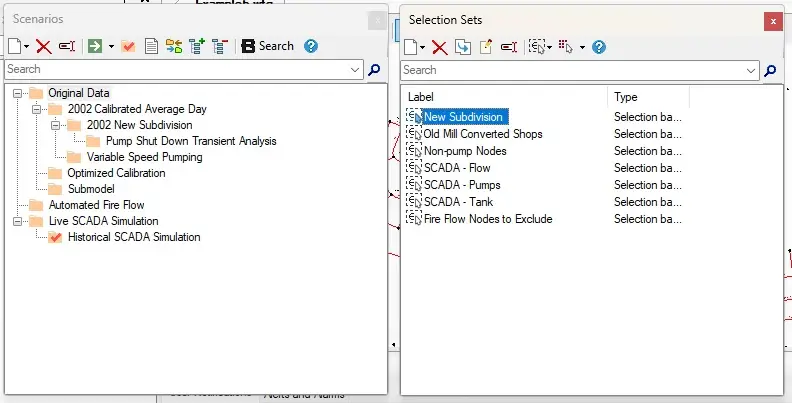Viewport: 792px width, 403px height.
Task: Open Help in the Selection Sets panel
Action: tap(599, 47)
